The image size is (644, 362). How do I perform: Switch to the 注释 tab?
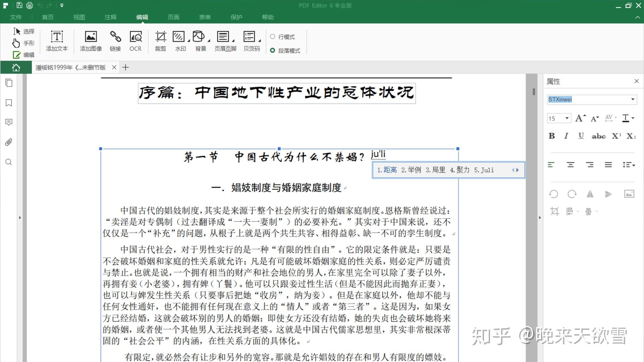(111, 17)
